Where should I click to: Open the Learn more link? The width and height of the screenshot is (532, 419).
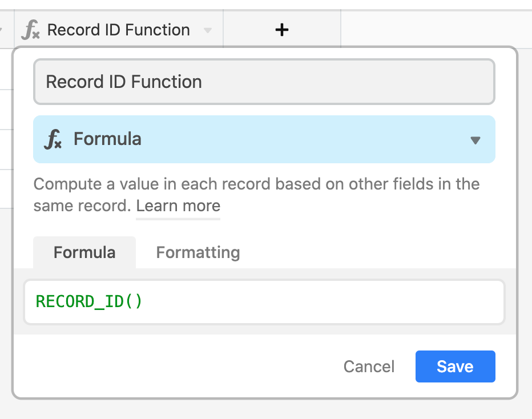tap(178, 206)
